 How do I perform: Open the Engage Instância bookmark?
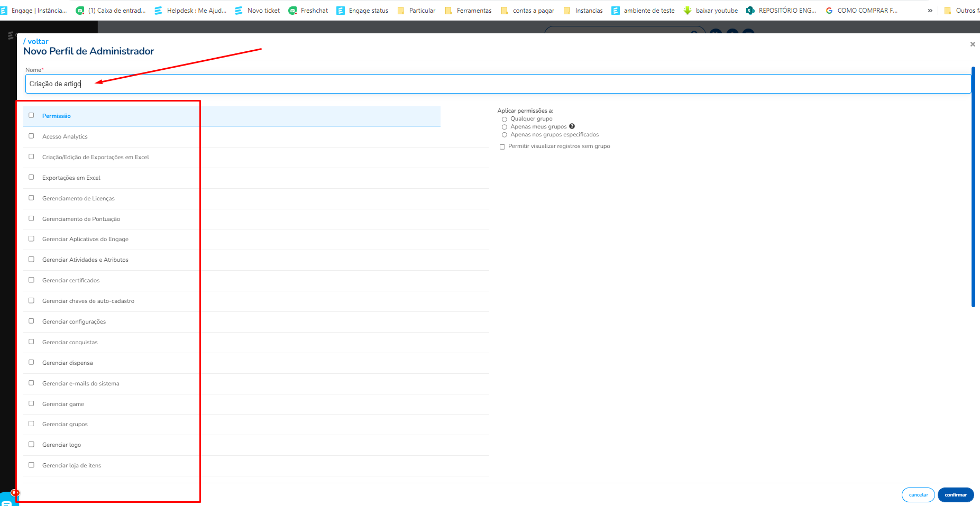pos(33,11)
